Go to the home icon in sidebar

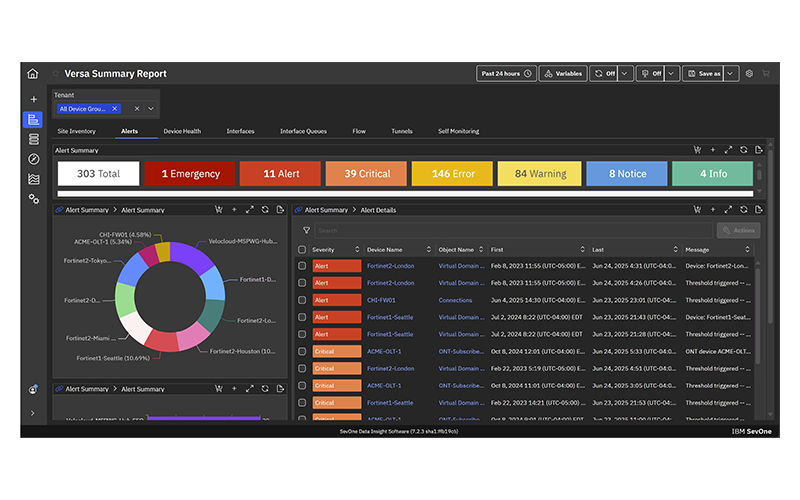coord(33,74)
